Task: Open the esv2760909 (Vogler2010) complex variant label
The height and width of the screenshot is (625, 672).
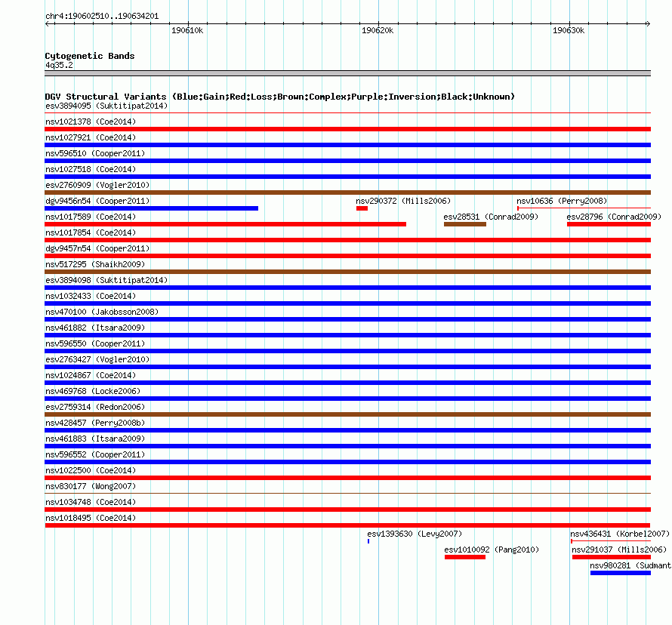Action: (97, 185)
